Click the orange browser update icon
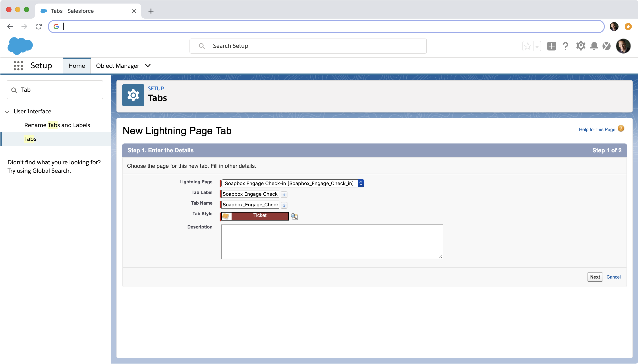The image size is (638, 364). pyautogui.click(x=628, y=27)
